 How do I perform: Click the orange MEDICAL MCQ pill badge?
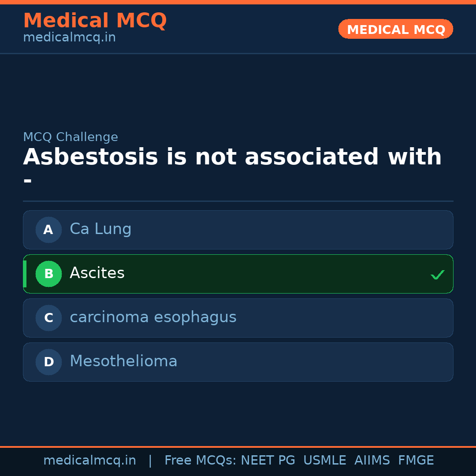click(395, 29)
